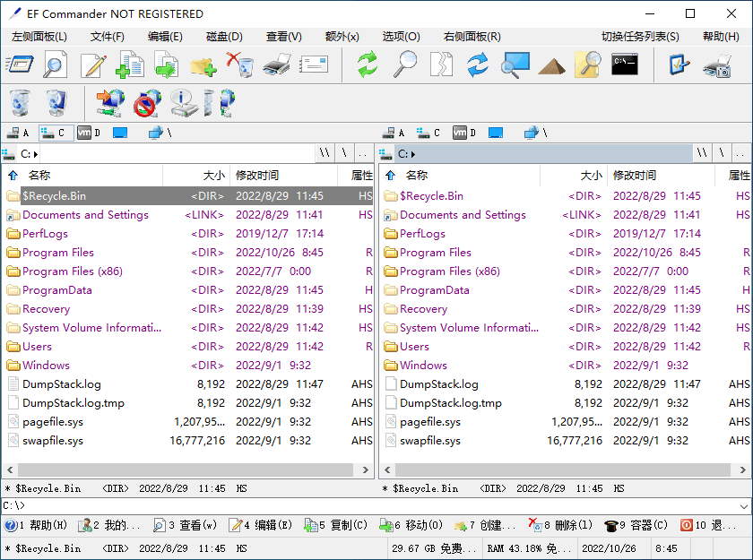Click left panel 大小 column header

pos(196,176)
